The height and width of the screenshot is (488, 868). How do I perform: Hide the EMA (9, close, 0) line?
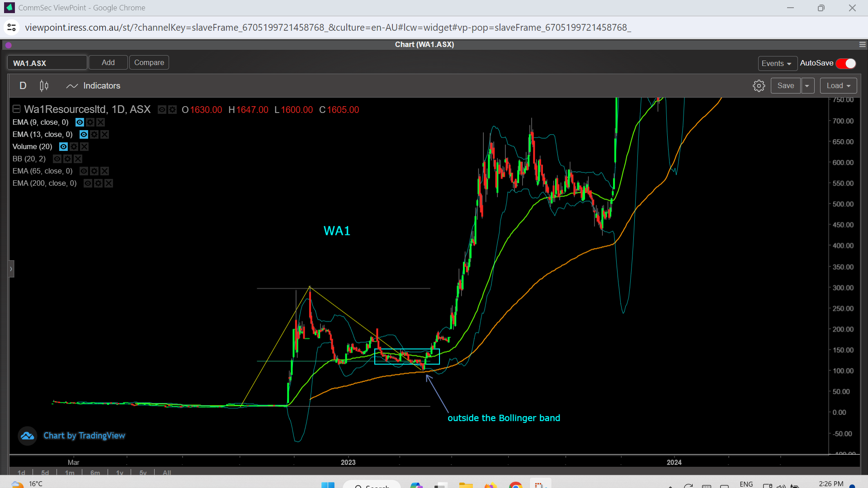pos(80,122)
